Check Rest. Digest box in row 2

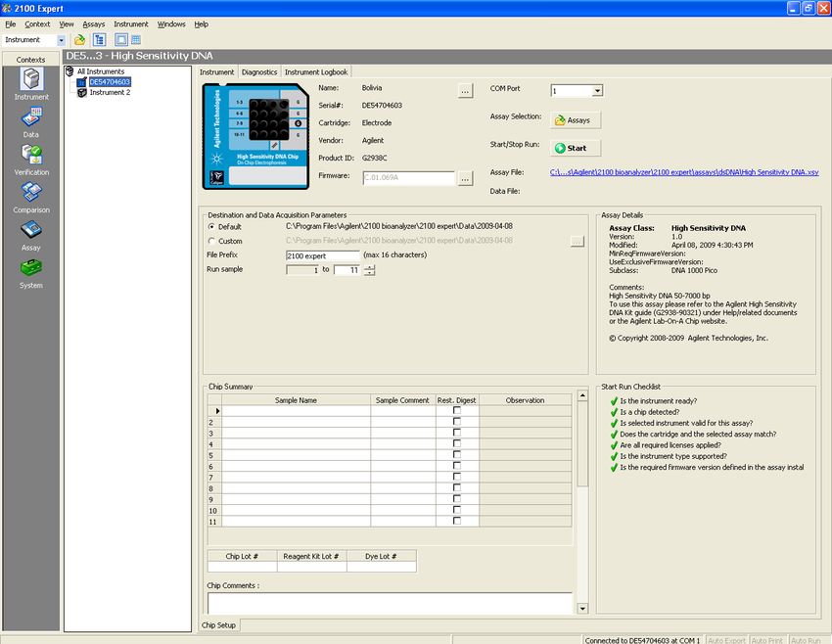coord(457,421)
